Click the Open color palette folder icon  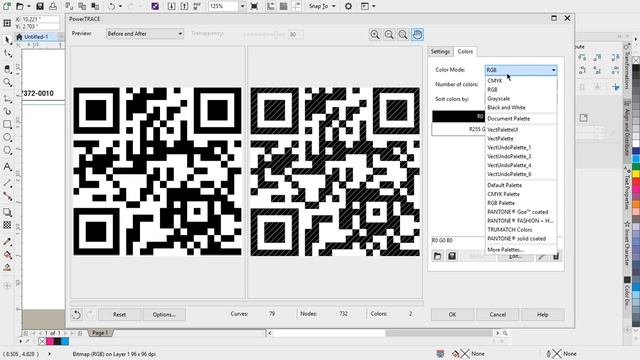point(438,256)
